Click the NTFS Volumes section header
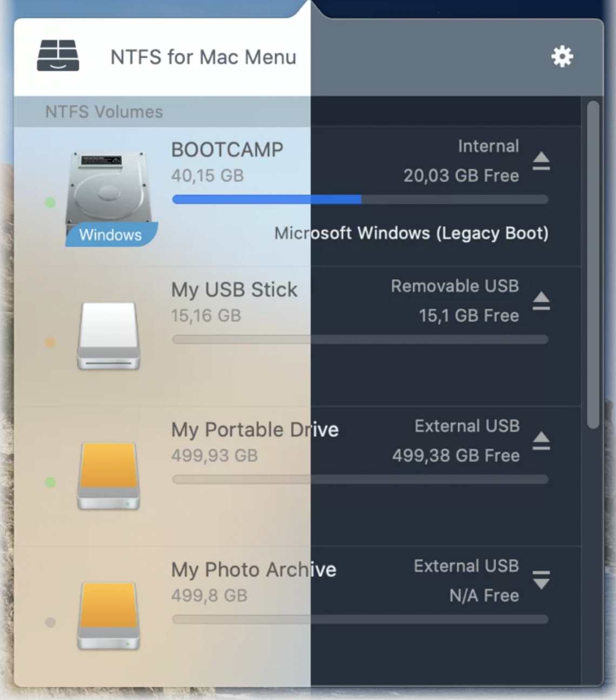Viewport: 616px width, 700px height. click(x=104, y=112)
